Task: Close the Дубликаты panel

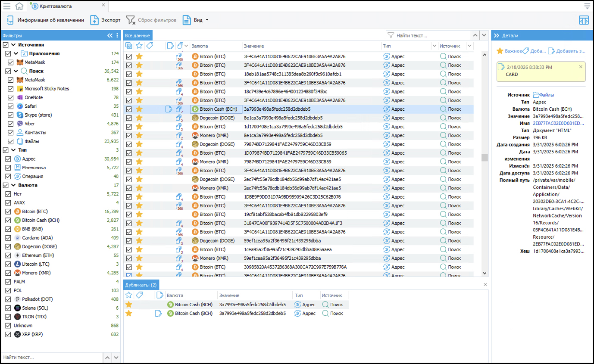Action: tap(485, 284)
